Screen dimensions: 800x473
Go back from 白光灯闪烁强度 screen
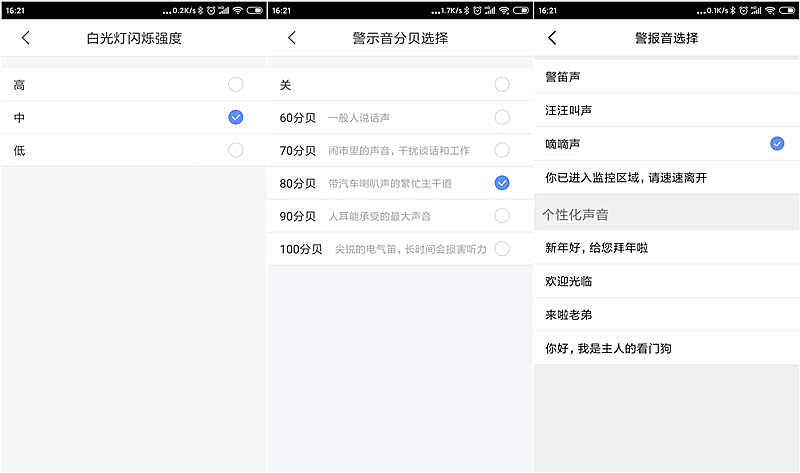point(26,38)
